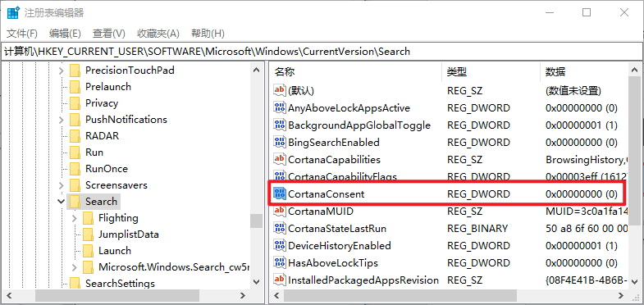Click the BingSearchEnabled value icon
Screen dimensions: 644x305
coord(280,142)
